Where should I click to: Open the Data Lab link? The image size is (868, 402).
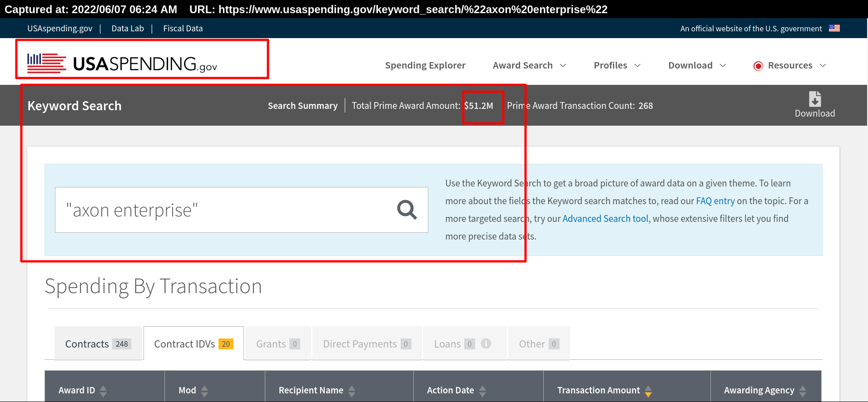click(128, 28)
